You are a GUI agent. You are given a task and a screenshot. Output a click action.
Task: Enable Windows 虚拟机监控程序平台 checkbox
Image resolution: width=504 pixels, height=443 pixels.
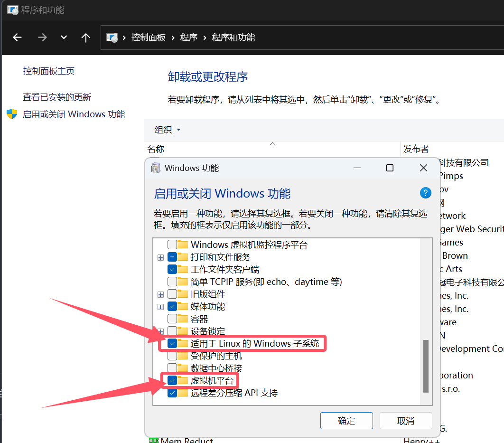[172, 245]
